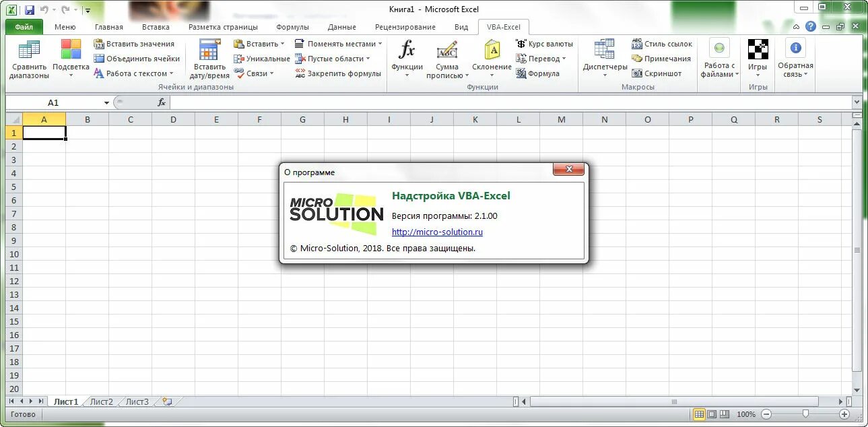Click the insert function fx button in formula bar
Screen dimensions: 868x427
tap(162, 102)
